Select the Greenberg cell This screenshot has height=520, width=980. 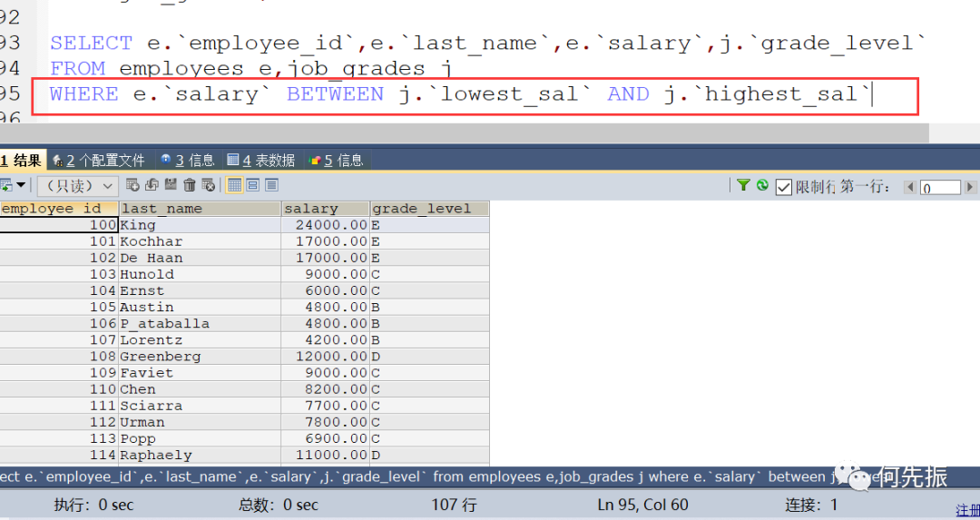(200, 357)
